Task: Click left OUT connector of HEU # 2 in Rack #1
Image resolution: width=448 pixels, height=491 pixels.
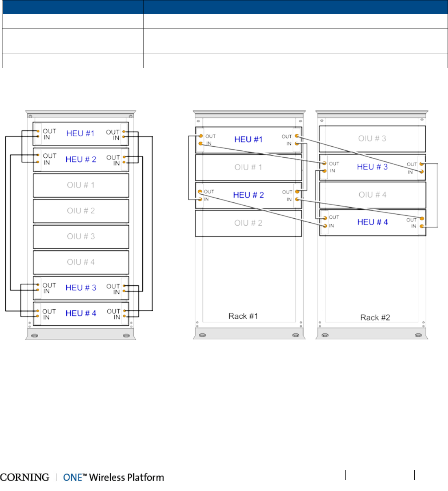Action: tap(200, 191)
